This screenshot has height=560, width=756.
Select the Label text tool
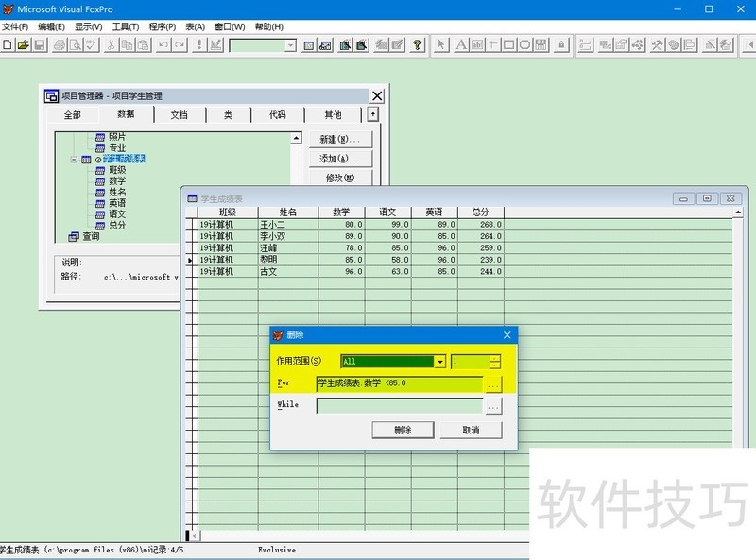(461, 44)
